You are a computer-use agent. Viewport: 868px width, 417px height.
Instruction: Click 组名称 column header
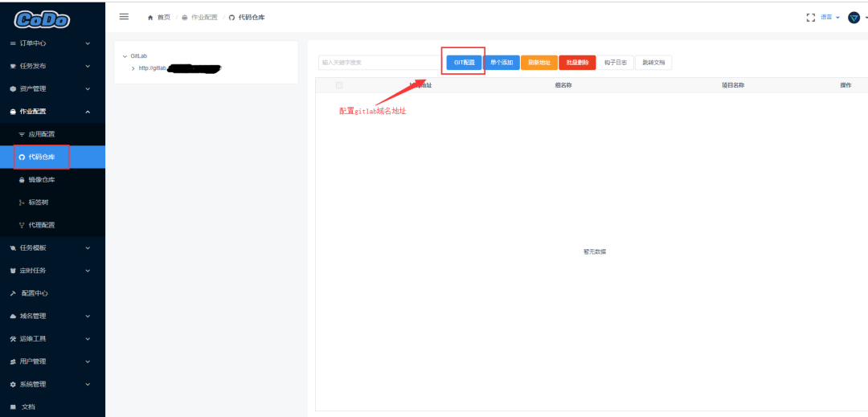point(563,85)
